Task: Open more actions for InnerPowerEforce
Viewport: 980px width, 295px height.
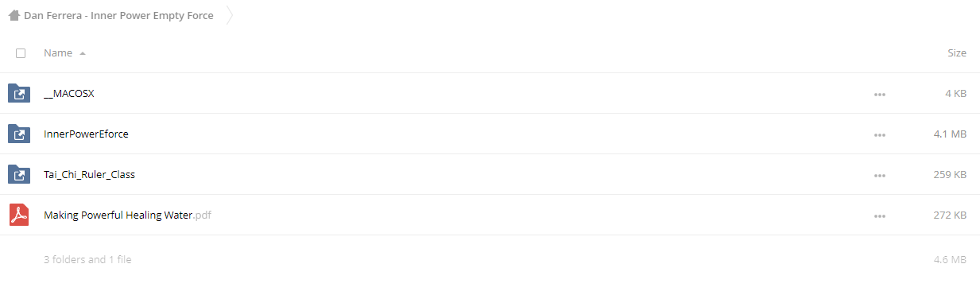Action: pos(879,134)
